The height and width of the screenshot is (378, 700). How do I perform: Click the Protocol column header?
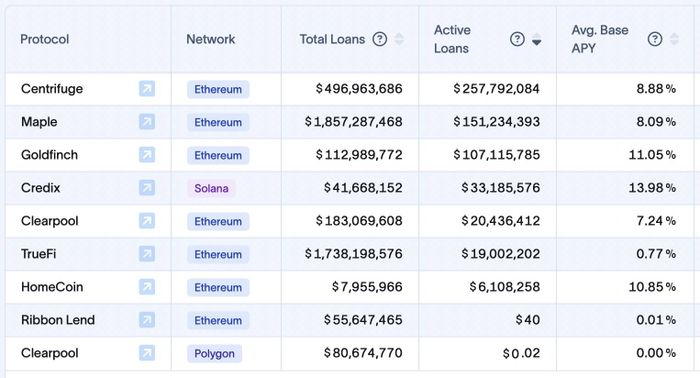click(45, 39)
